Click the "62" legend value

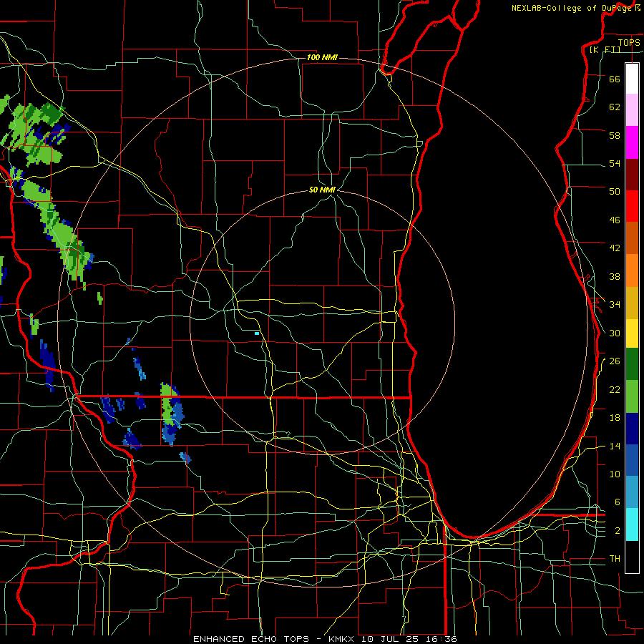pyautogui.click(x=615, y=107)
